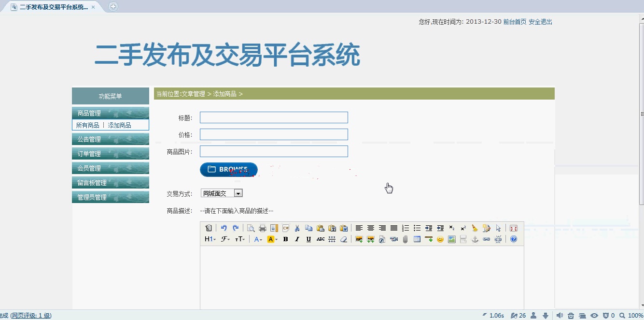The height and width of the screenshot is (320, 644).
Task: Decrease the paragraph indent
Action: tap(440, 228)
